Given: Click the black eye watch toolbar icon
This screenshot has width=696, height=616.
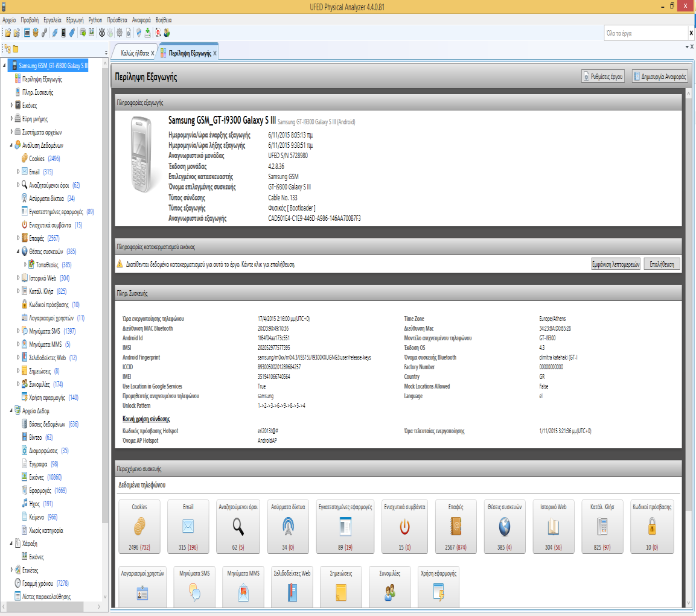Looking at the screenshot, I should (101, 33).
